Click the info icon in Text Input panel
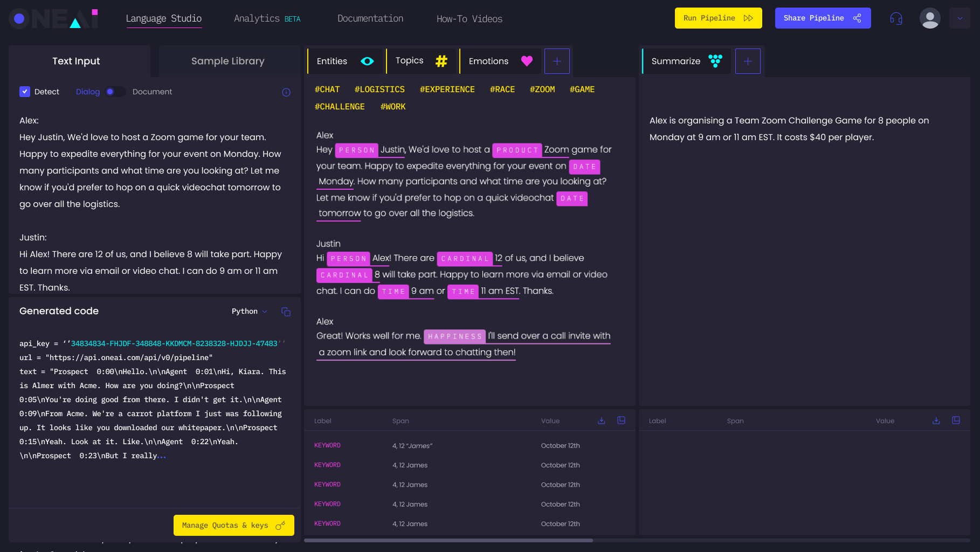Image resolution: width=980 pixels, height=552 pixels. point(286,92)
